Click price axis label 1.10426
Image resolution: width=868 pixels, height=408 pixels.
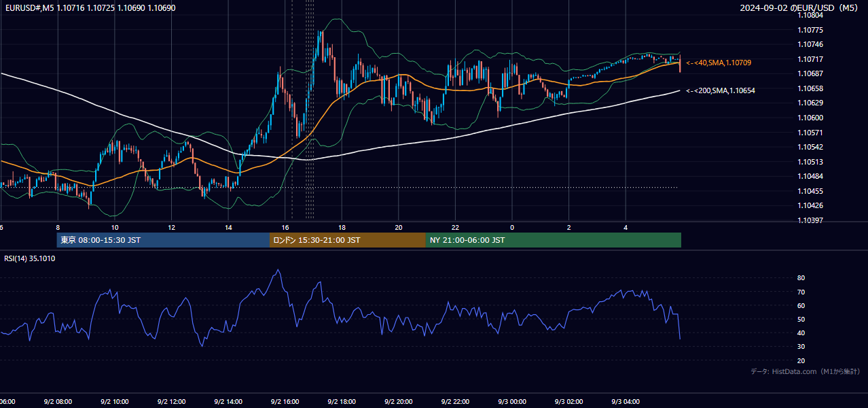810,205
